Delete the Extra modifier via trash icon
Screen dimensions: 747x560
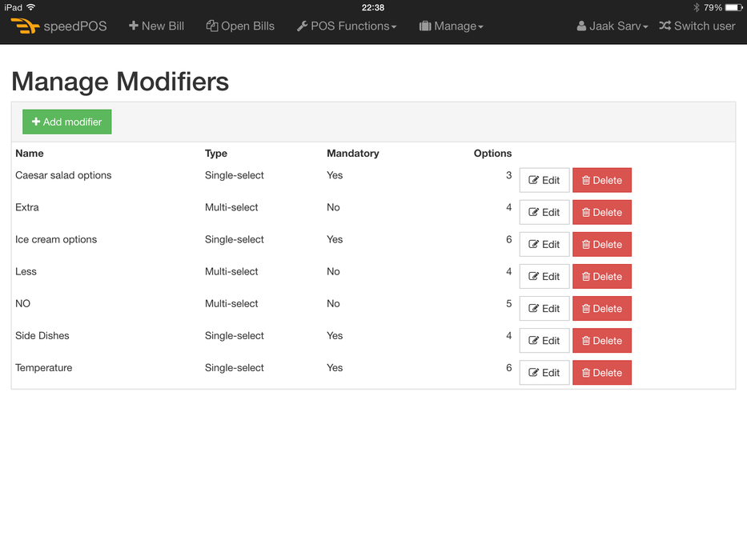tap(586, 213)
